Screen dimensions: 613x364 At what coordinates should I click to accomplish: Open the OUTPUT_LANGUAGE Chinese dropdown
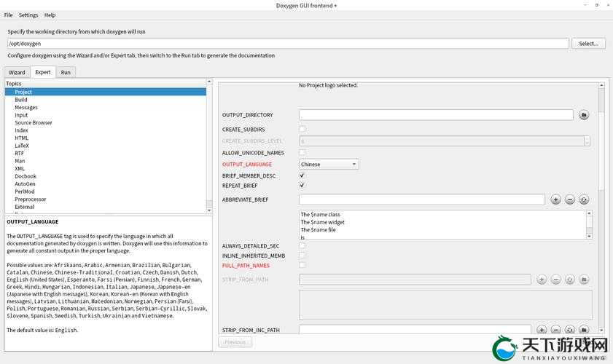329,165
